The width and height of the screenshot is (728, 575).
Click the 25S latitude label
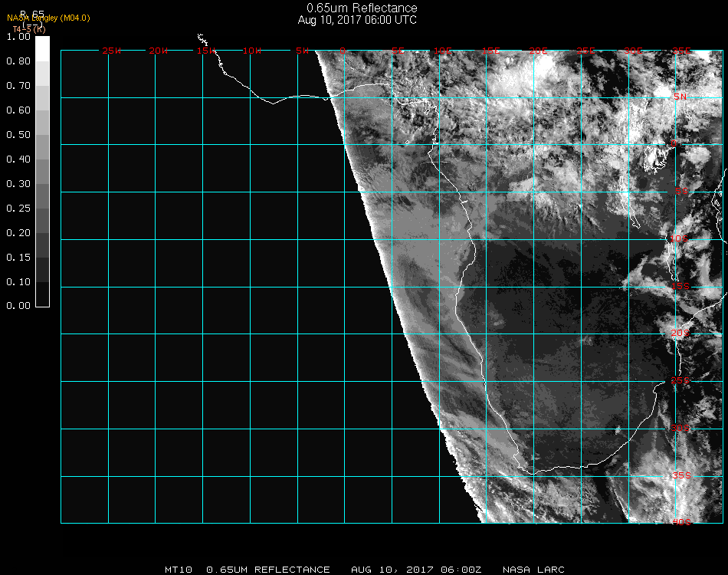coord(680,380)
